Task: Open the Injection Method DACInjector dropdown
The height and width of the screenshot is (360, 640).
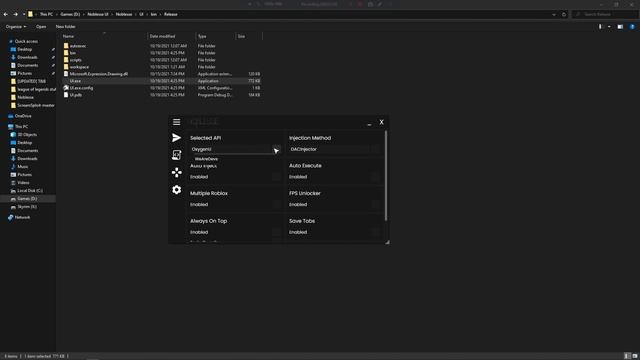Action: (334, 149)
